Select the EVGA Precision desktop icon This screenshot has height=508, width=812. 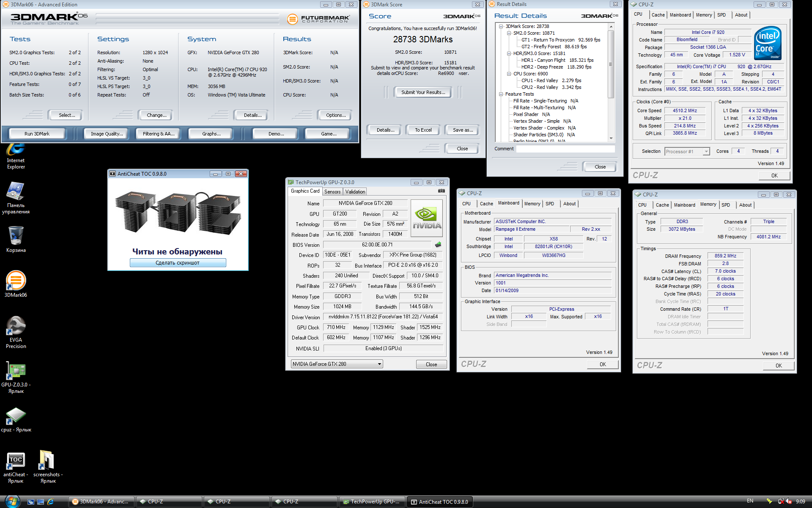pos(16,332)
